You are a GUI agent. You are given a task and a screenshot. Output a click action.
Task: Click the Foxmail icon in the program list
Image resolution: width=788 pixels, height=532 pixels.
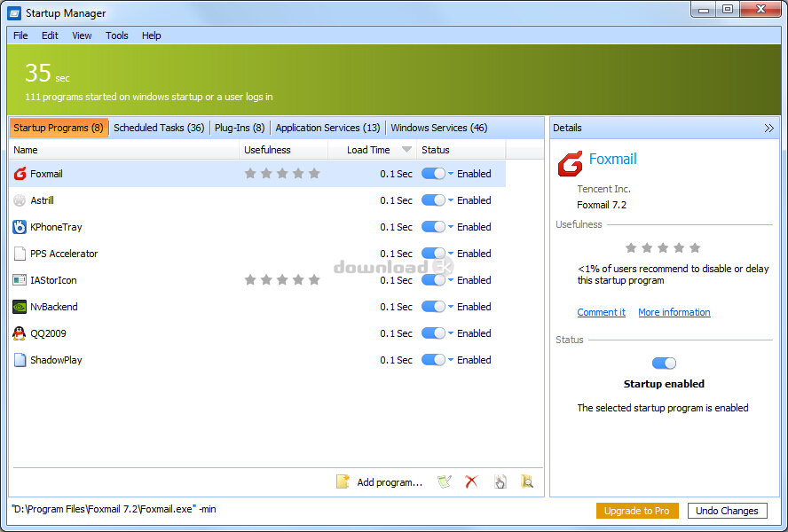[x=20, y=174]
